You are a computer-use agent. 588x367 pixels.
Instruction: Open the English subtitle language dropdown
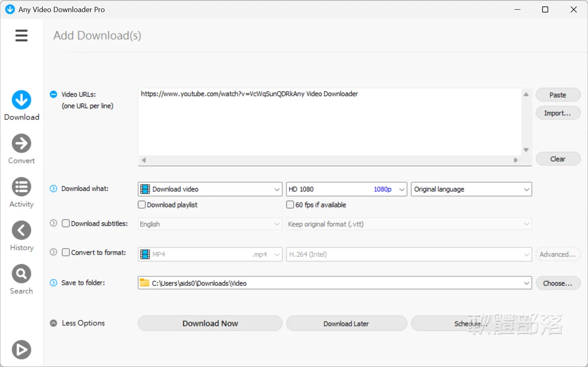tap(210, 224)
